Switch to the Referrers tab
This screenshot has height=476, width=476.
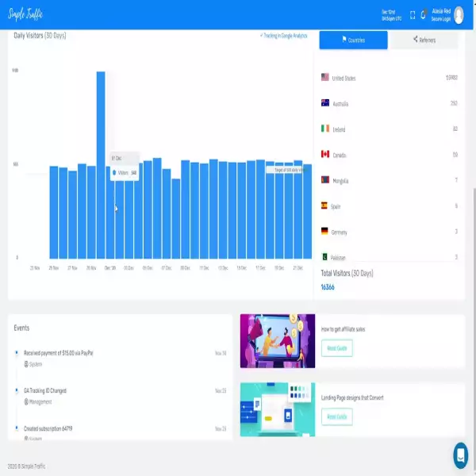(x=424, y=40)
